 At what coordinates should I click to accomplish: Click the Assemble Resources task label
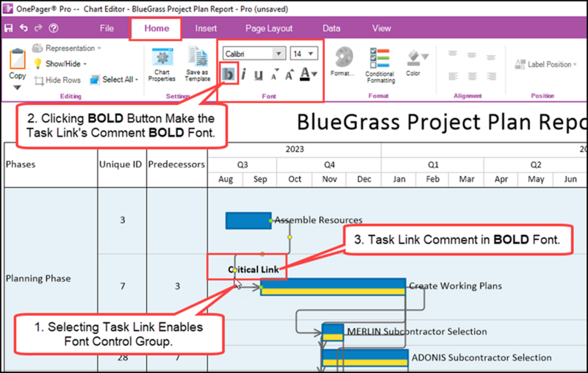point(318,220)
